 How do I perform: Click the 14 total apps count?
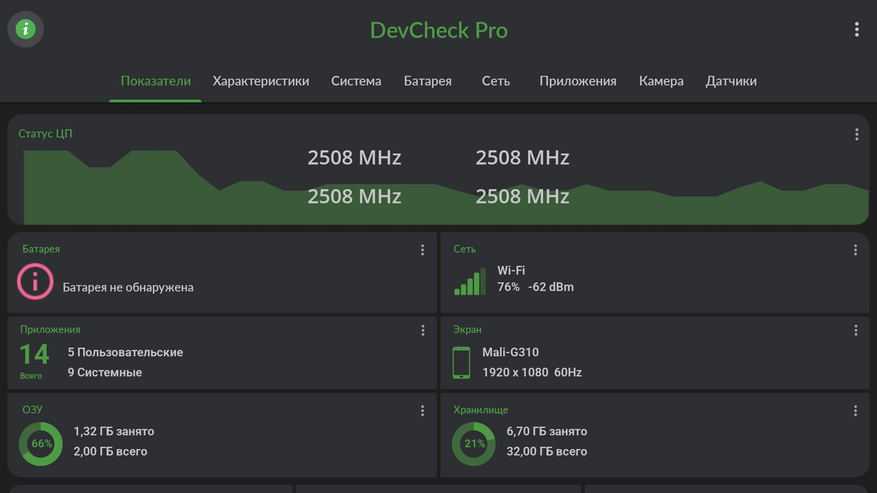coord(34,355)
